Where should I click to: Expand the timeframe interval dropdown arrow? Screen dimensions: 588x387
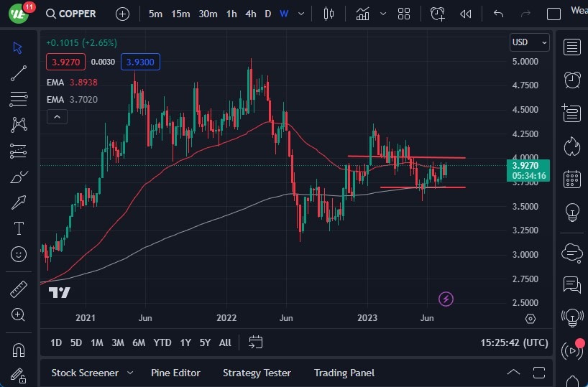pos(300,14)
